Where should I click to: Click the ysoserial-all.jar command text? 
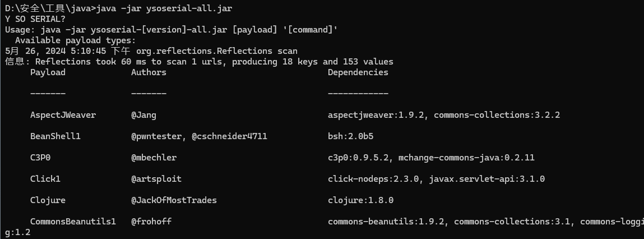click(x=191, y=8)
